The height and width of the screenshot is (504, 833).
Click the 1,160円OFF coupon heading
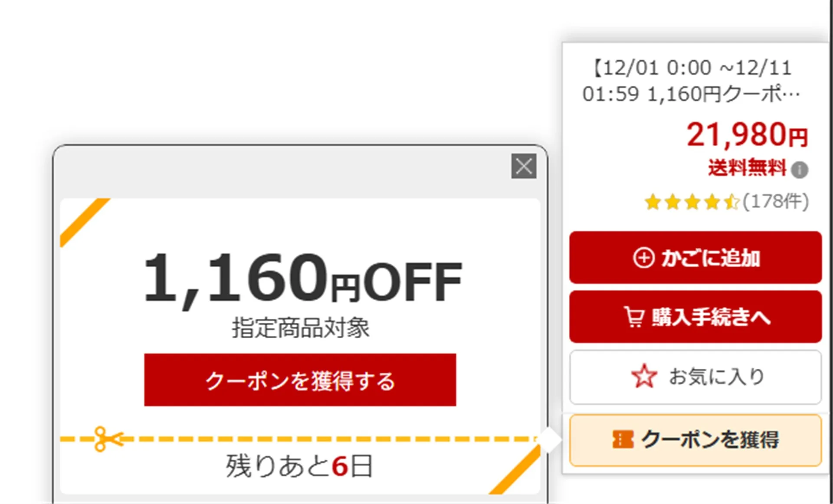302,280
